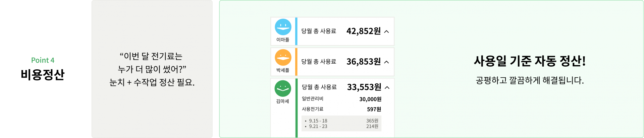Open the 일반관리비 30,000원 row

(341, 99)
